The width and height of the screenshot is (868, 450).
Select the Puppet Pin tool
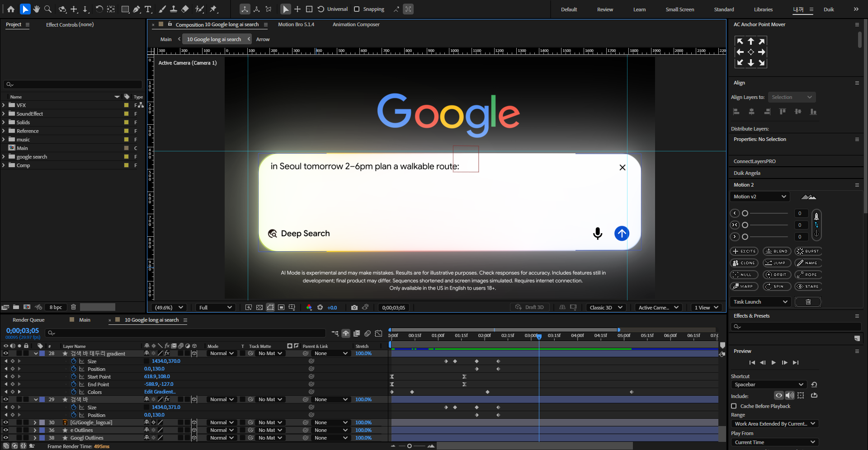213,9
